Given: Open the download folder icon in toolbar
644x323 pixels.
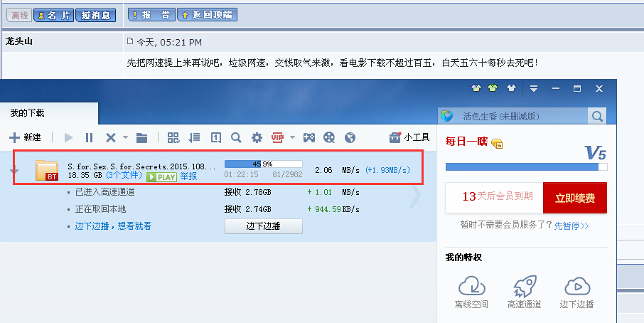Looking at the screenshot, I should tap(141, 137).
